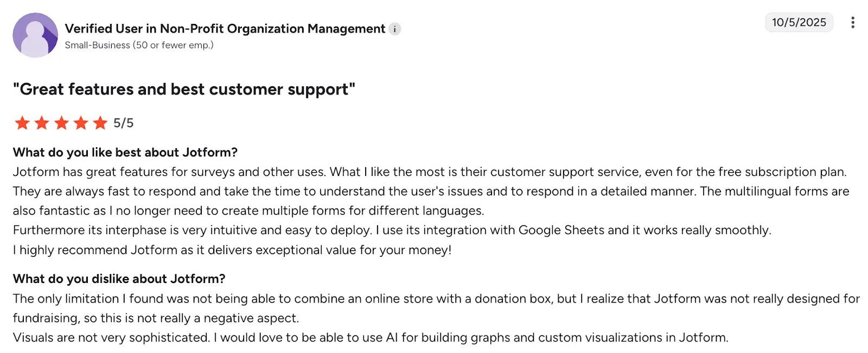Click the fourth rating star

click(81, 123)
